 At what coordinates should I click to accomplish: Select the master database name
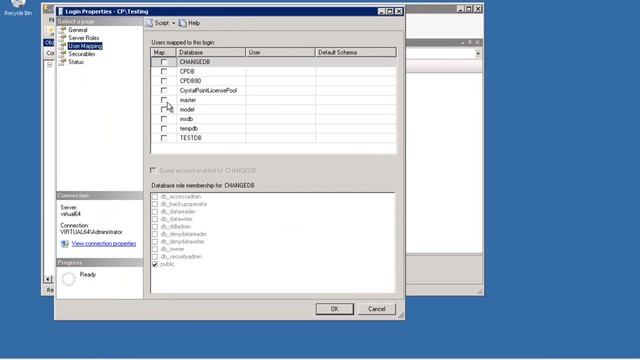188,100
